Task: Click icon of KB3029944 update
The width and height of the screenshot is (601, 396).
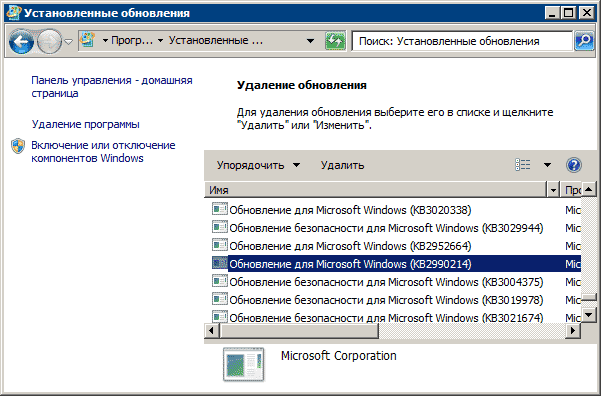Action: coord(220,227)
